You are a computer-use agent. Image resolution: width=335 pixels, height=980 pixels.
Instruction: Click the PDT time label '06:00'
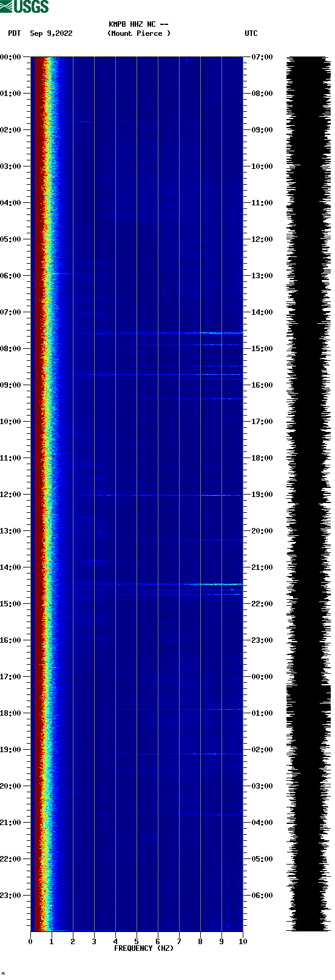(x=10, y=276)
